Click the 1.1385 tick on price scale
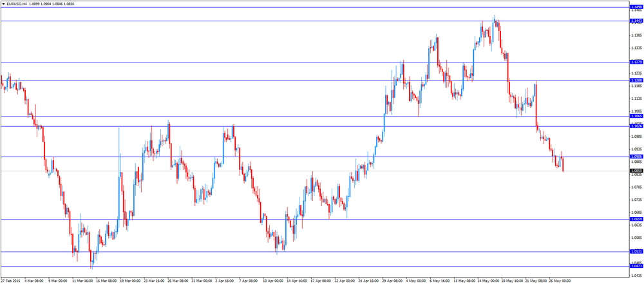The width and height of the screenshot is (644, 284). (x=636, y=35)
